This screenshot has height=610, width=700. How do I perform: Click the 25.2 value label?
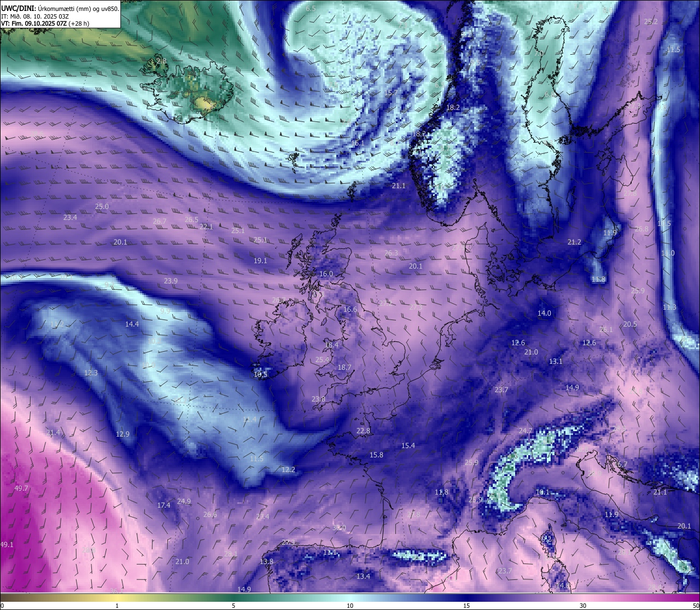coord(651,22)
